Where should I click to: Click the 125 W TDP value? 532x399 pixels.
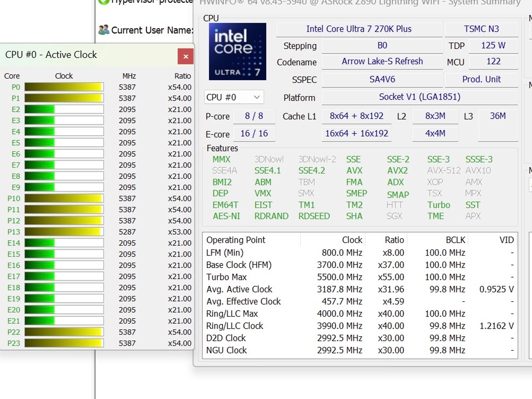click(493, 46)
